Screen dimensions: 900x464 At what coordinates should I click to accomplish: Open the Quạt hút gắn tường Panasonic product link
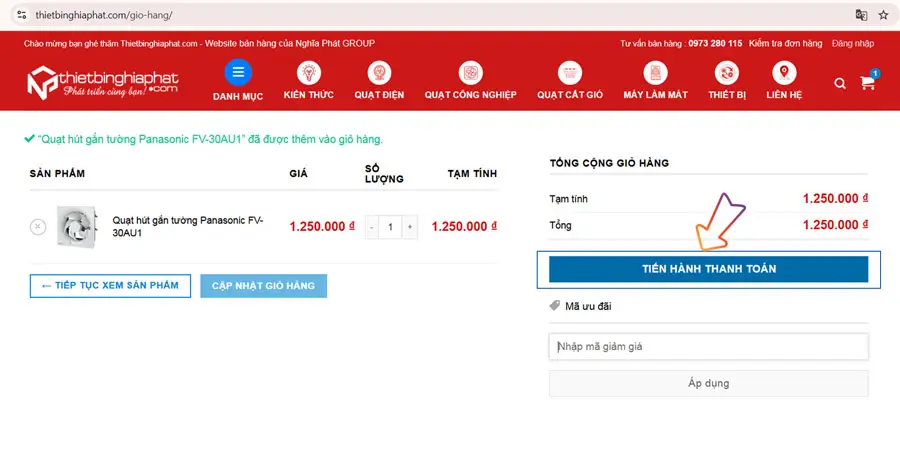[188, 226]
